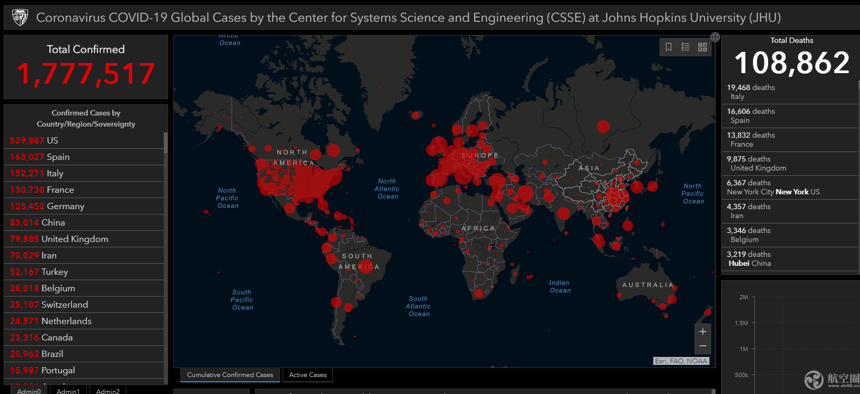Open the map bookmarks icon

point(668,47)
